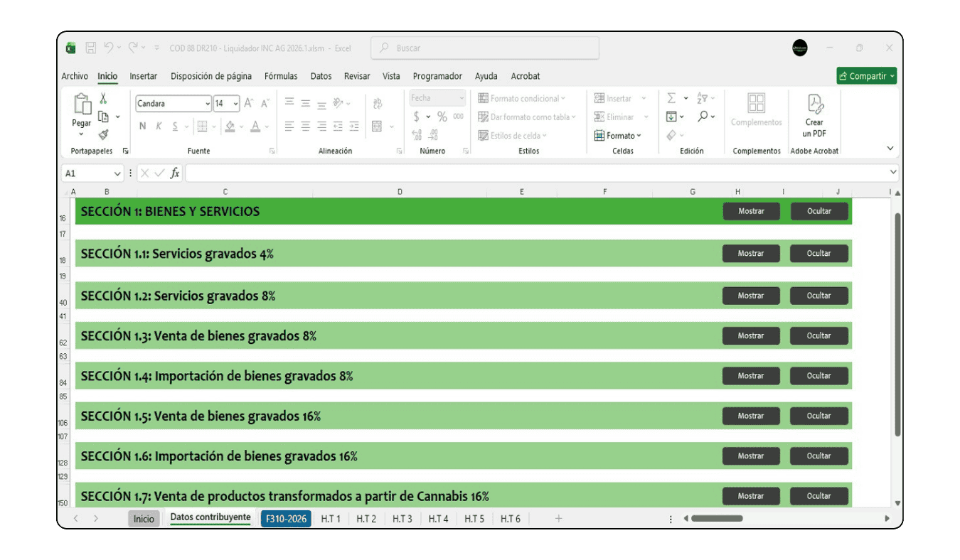
Task: Switch to the F310-2026 sheet tab
Action: pos(286,519)
